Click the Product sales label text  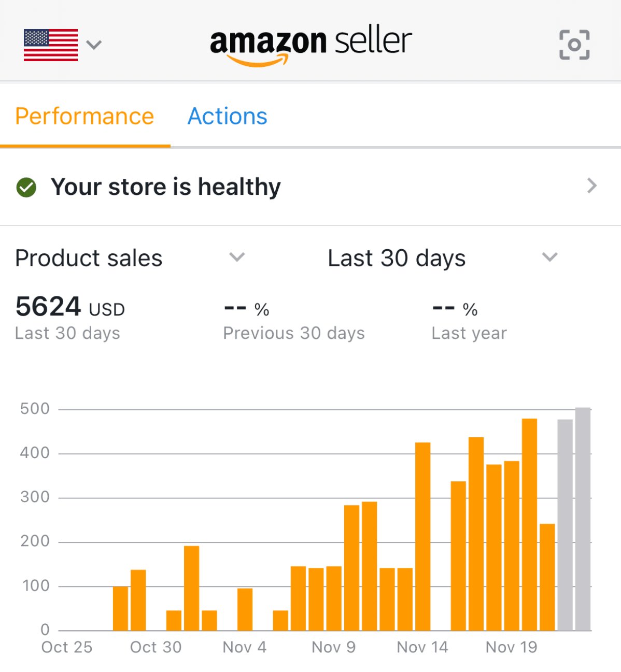click(89, 258)
